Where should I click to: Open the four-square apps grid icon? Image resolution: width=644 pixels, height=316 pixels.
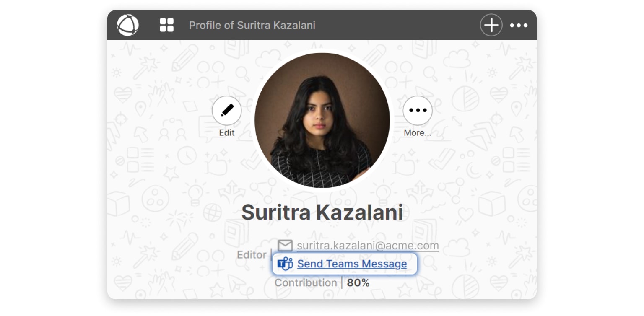[x=166, y=25]
